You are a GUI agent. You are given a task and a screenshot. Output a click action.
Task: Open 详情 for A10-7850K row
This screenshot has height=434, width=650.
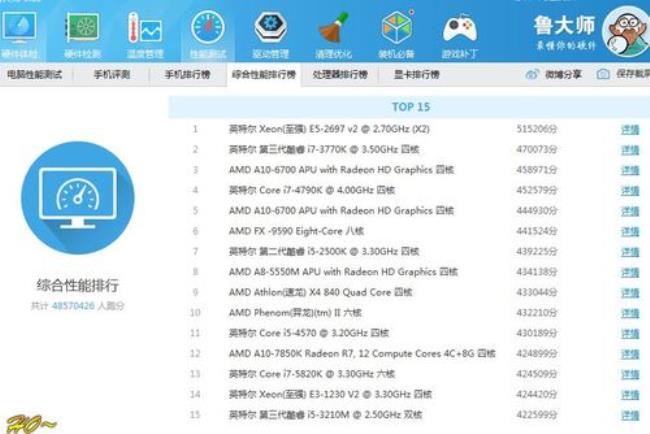point(630,354)
